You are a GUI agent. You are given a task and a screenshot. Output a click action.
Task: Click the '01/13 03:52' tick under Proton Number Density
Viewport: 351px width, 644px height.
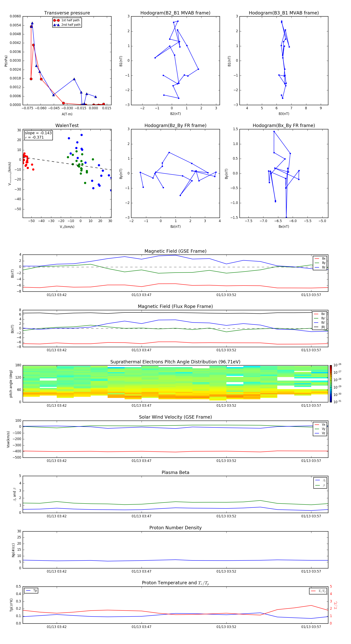point(226,571)
